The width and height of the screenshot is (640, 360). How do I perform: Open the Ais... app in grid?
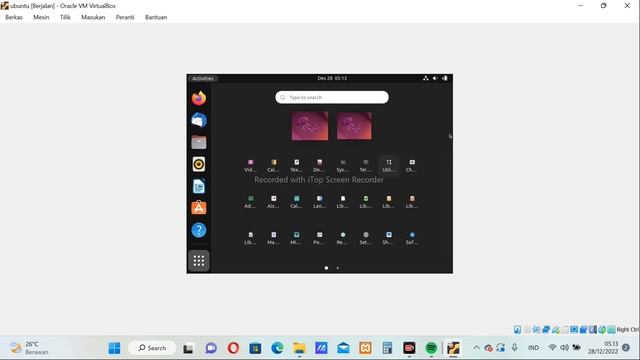(273, 202)
